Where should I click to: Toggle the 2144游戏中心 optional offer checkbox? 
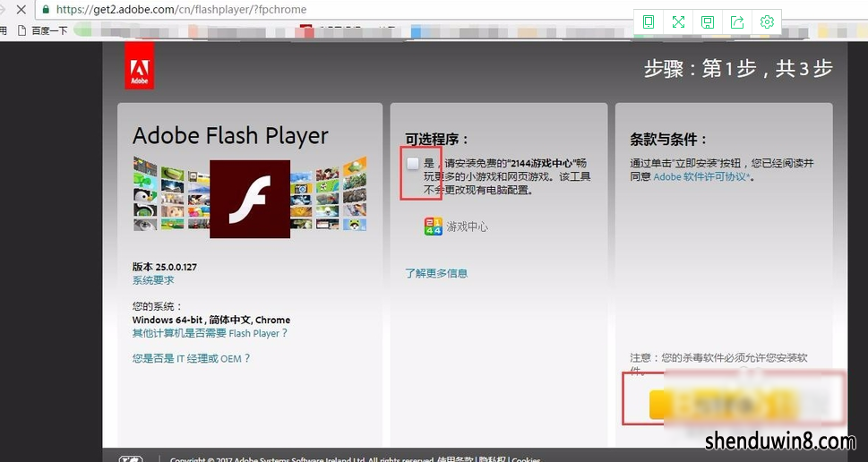pos(412,163)
